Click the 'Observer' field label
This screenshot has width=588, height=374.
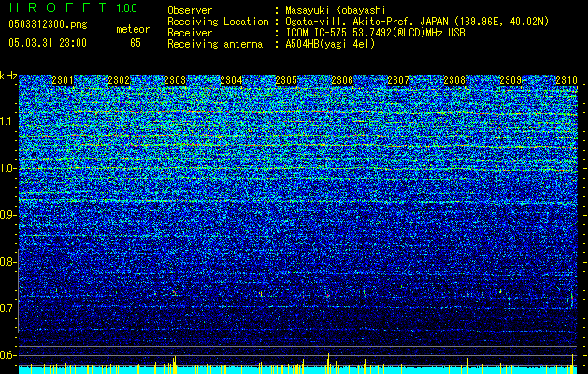(190, 10)
